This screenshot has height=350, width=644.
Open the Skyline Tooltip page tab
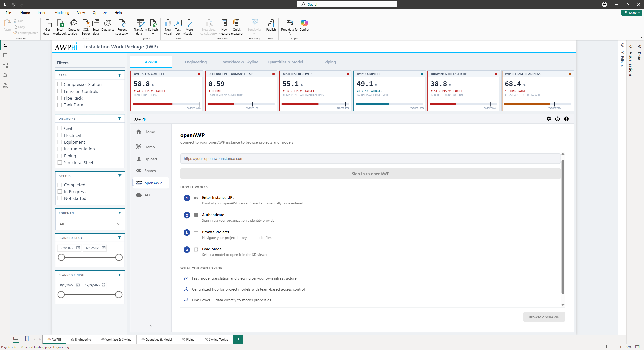coord(217,339)
